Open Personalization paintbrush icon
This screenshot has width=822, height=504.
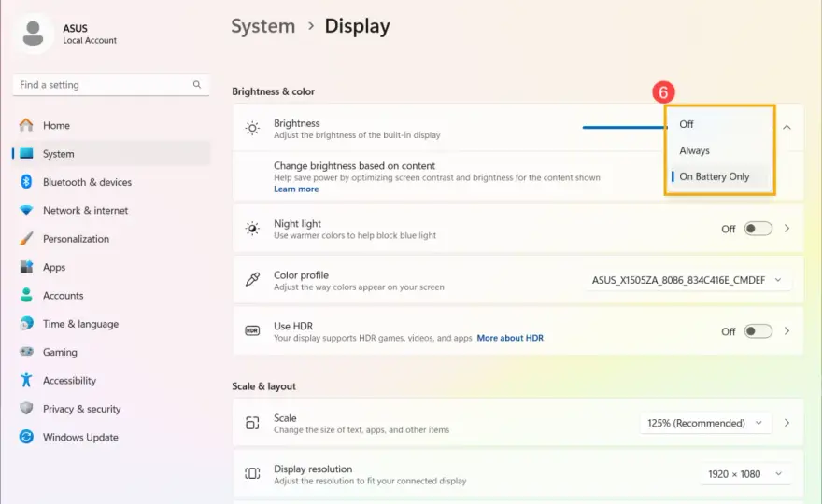[x=26, y=238]
